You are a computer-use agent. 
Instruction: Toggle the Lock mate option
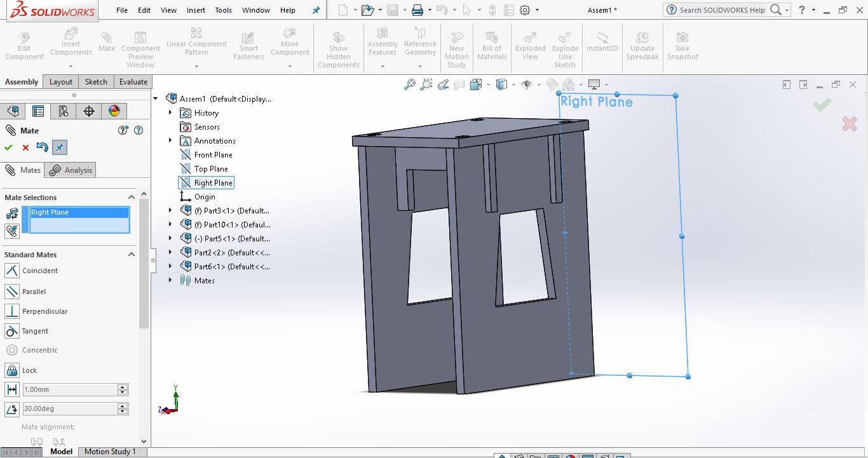pyautogui.click(x=12, y=370)
